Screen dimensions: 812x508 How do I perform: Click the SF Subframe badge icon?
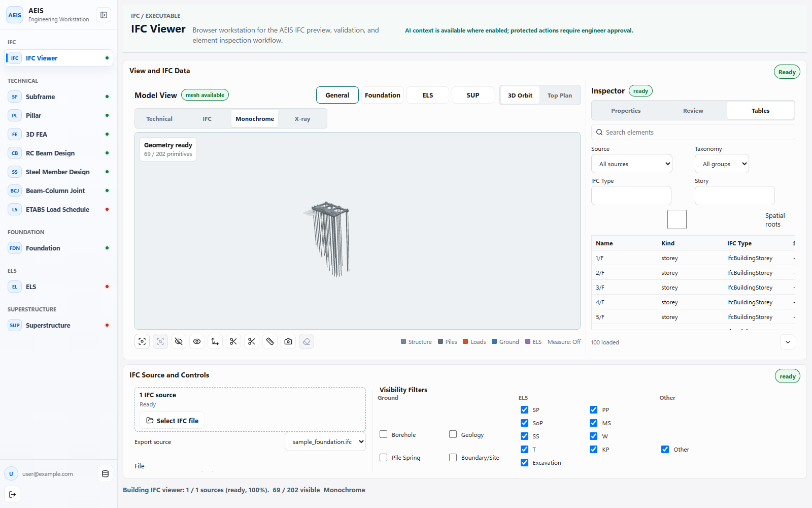click(15, 97)
